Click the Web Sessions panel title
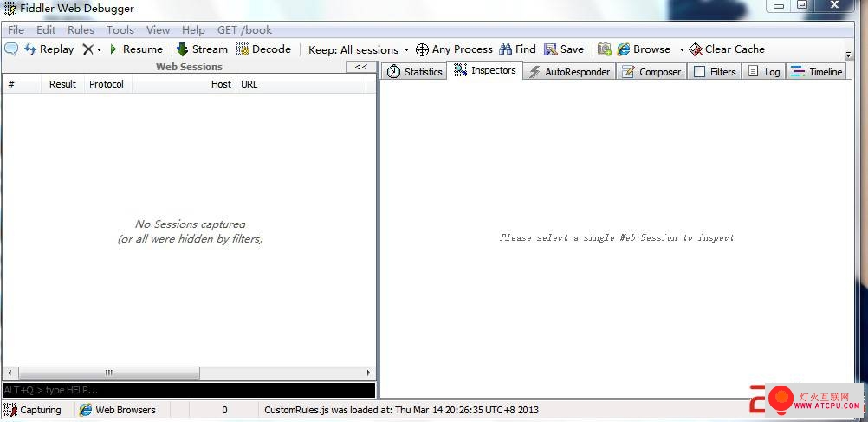This screenshot has width=868, height=422. point(189,67)
